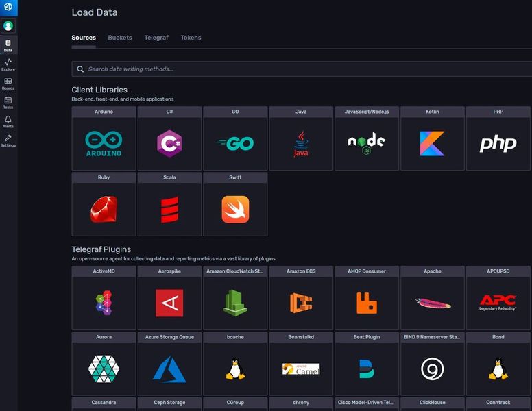Click the Azure Storage Queue card title

(x=169, y=337)
